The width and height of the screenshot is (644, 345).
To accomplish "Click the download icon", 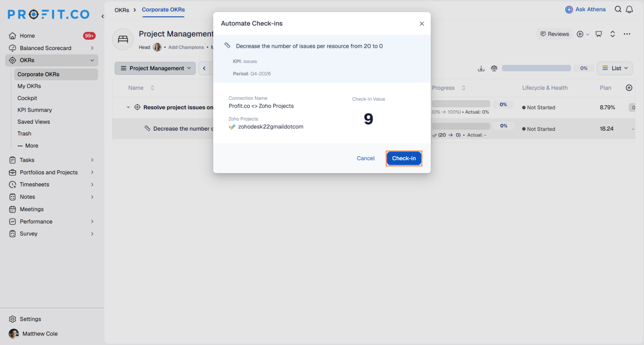I will tap(481, 68).
